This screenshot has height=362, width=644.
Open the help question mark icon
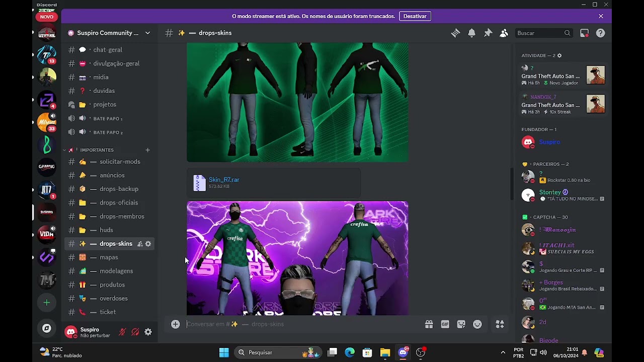point(600,33)
